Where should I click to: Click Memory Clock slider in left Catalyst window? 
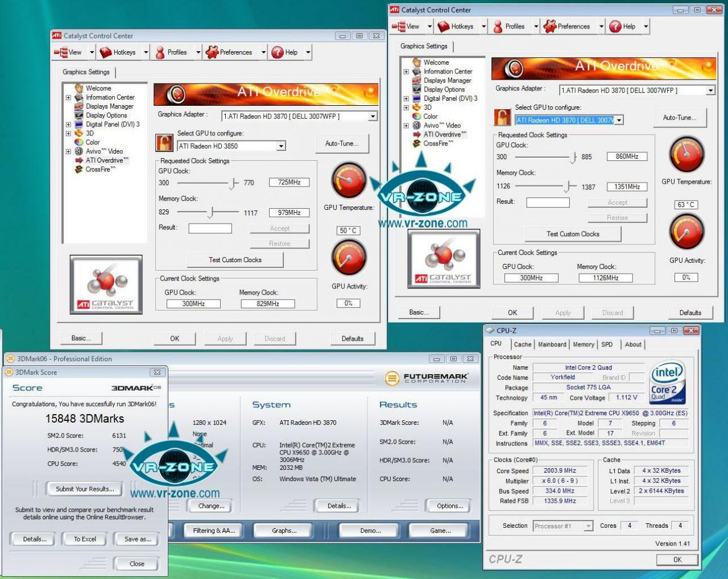tap(210, 212)
